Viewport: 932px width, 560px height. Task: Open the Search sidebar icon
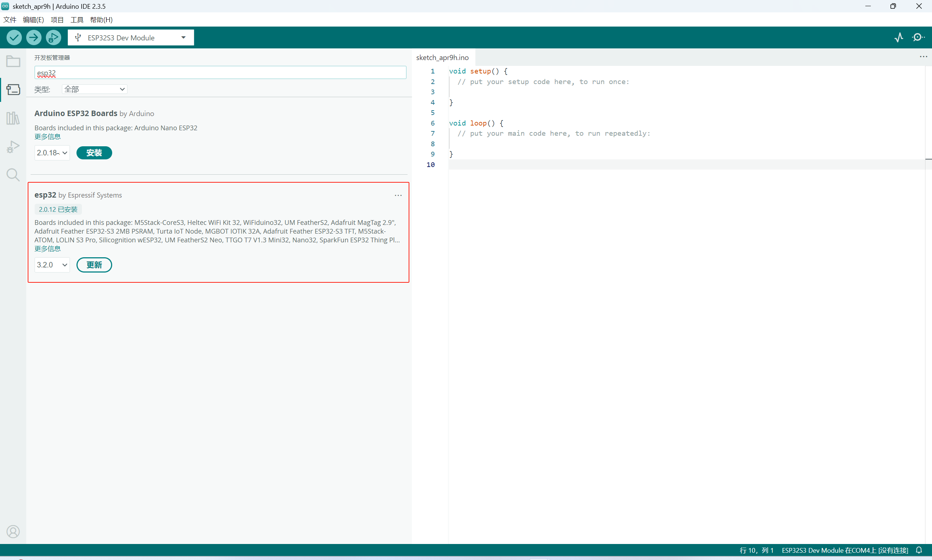pos(13,175)
